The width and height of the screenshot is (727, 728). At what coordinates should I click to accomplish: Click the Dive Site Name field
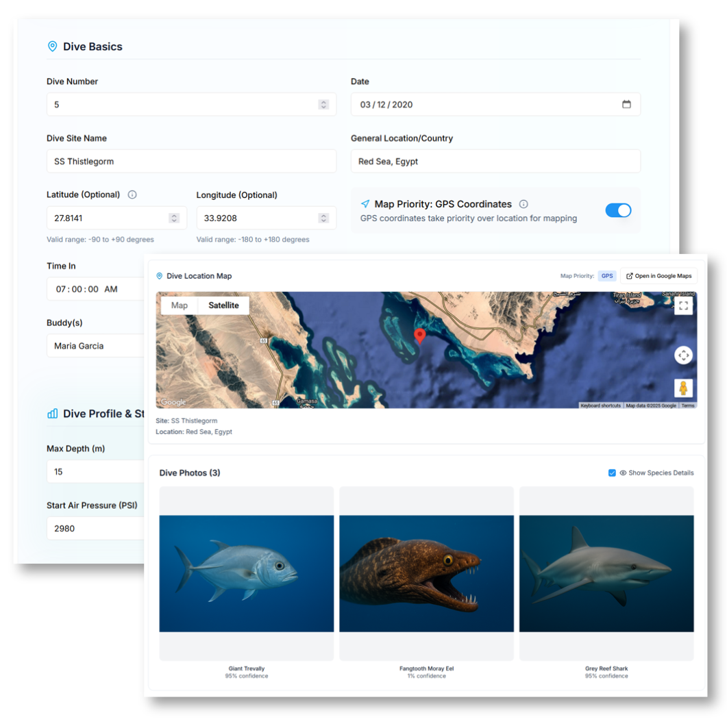[x=191, y=161]
